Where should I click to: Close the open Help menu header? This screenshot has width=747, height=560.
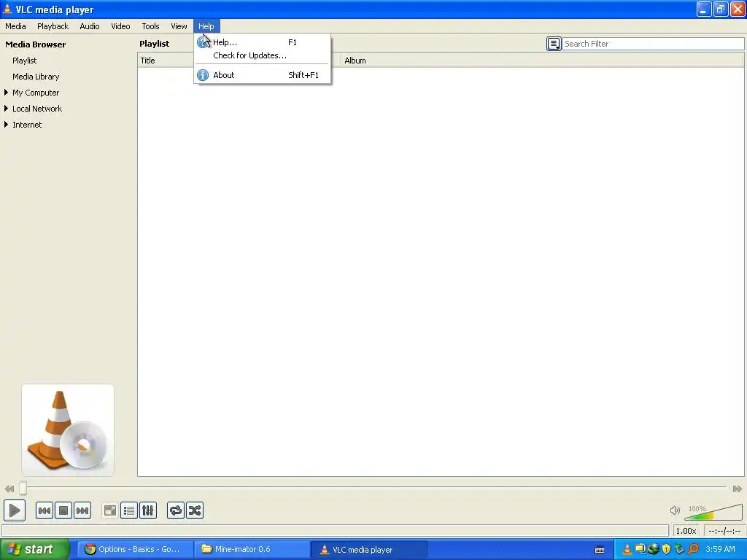click(206, 26)
